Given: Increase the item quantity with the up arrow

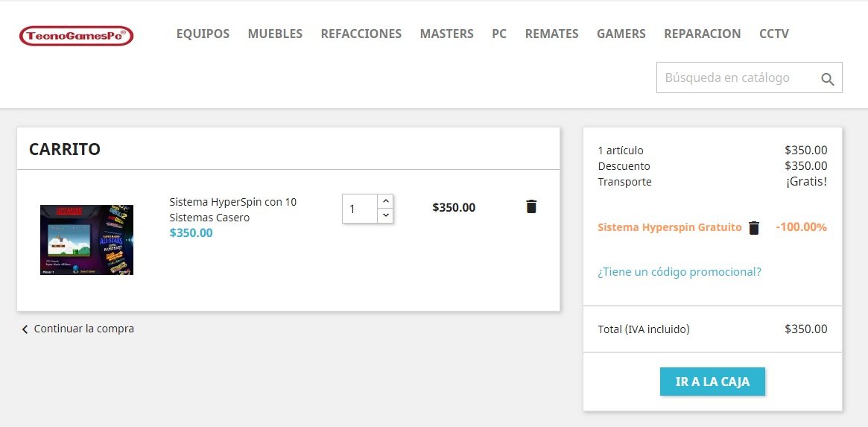Looking at the screenshot, I should pos(385,201).
